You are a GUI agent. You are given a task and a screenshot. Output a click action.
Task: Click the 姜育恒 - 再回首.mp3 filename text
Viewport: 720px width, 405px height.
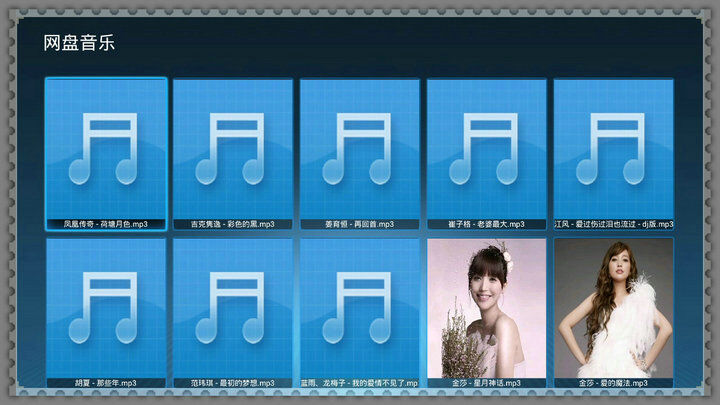point(360,224)
